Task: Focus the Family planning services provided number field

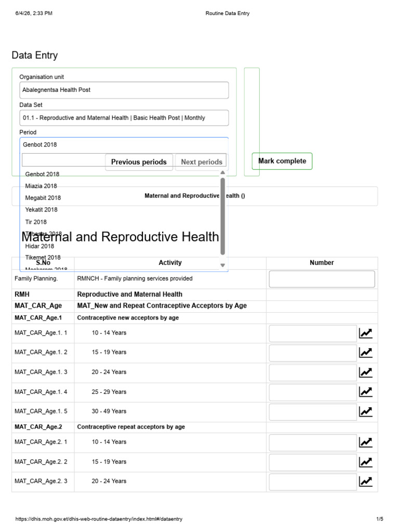Action: click(x=322, y=279)
